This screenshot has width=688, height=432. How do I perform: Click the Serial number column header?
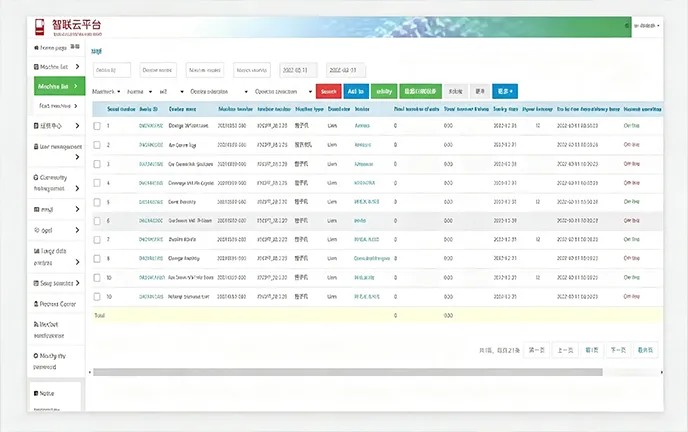coord(121,109)
